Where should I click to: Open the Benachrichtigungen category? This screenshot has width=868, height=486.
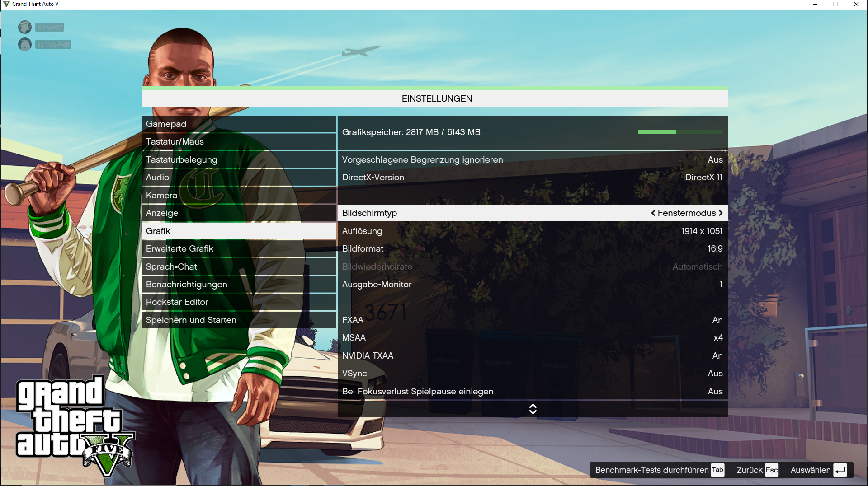(x=239, y=285)
